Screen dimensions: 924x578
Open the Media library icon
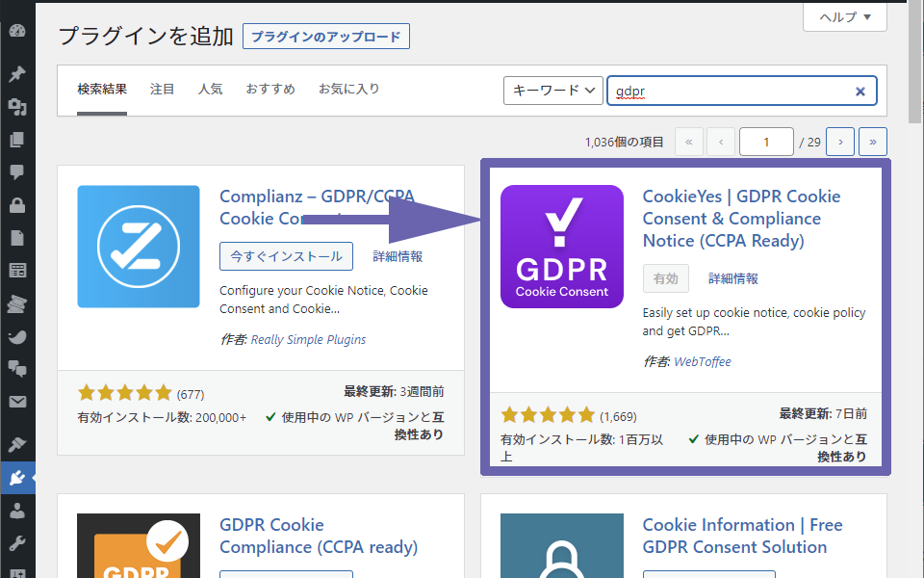(17, 107)
